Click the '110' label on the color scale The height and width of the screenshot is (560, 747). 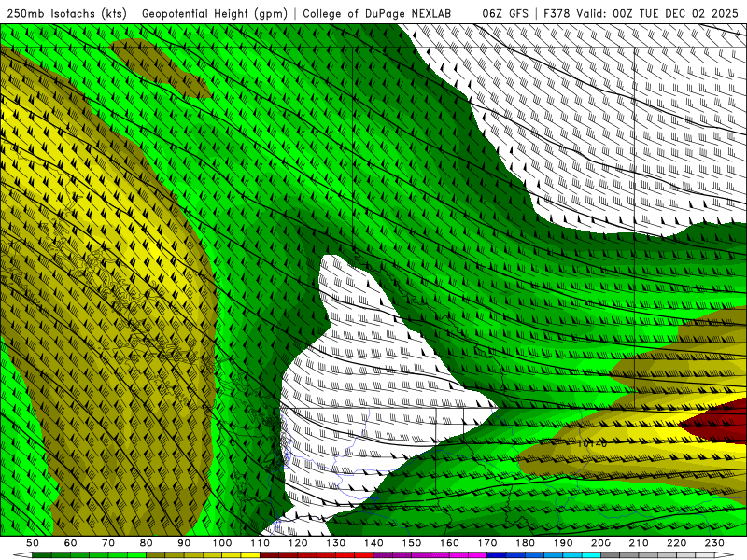tap(261, 543)
